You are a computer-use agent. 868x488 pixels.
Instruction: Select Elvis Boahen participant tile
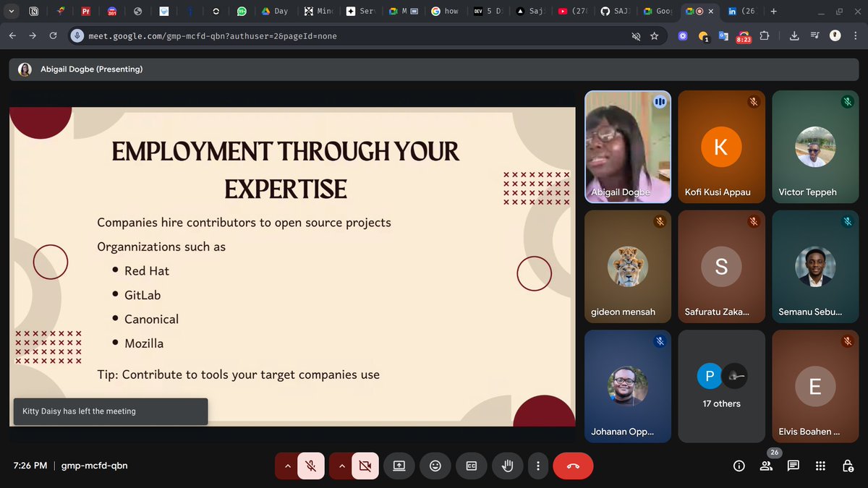click(815, 386)
